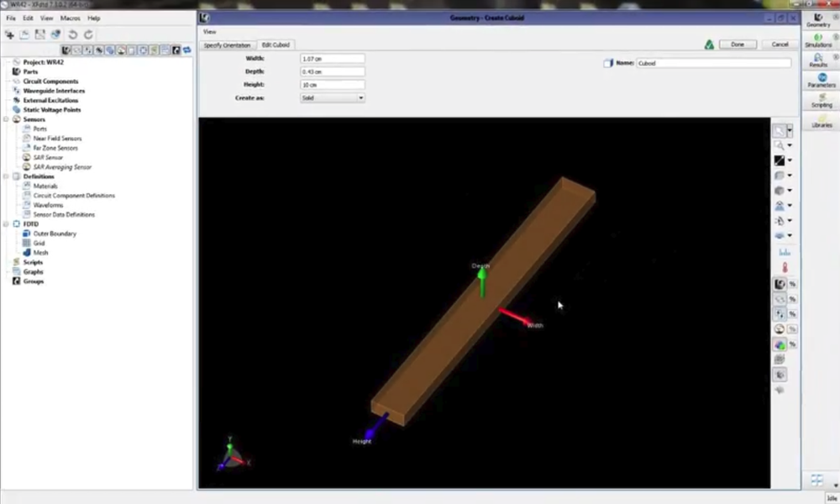Open the Results workspace button

818,60
